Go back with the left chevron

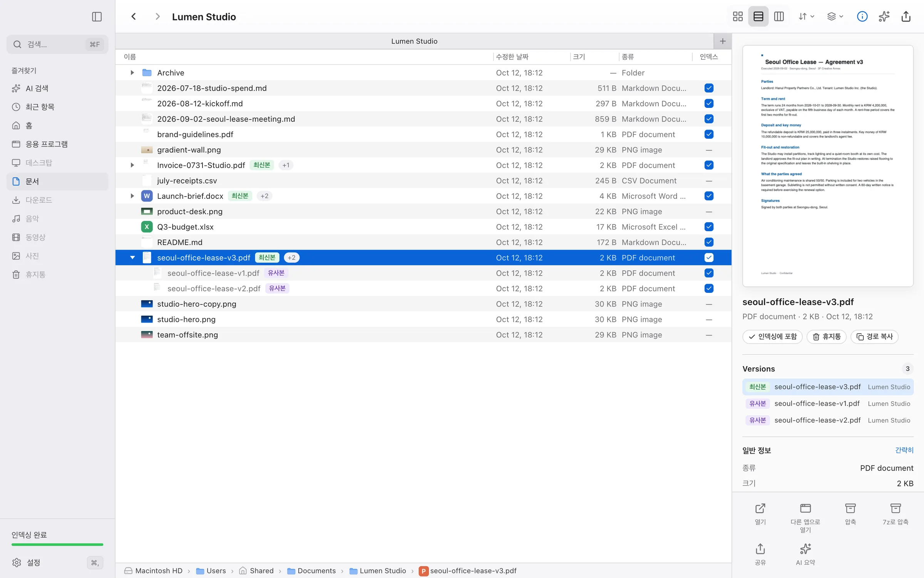pyautogui.click(x=134, y=17)
